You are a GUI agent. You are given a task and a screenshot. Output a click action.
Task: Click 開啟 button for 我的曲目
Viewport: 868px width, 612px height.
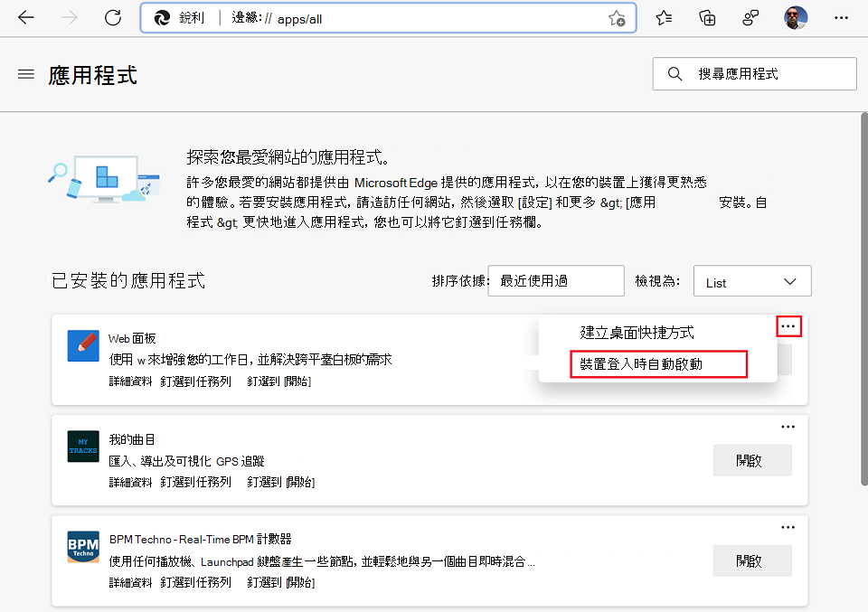pos(752,460)
